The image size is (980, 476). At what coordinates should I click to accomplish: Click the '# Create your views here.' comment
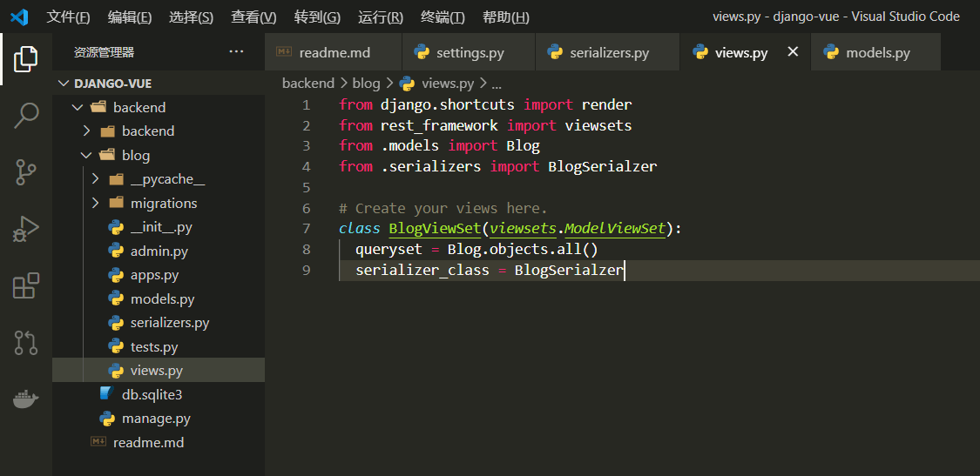click(x=443, y=208)
